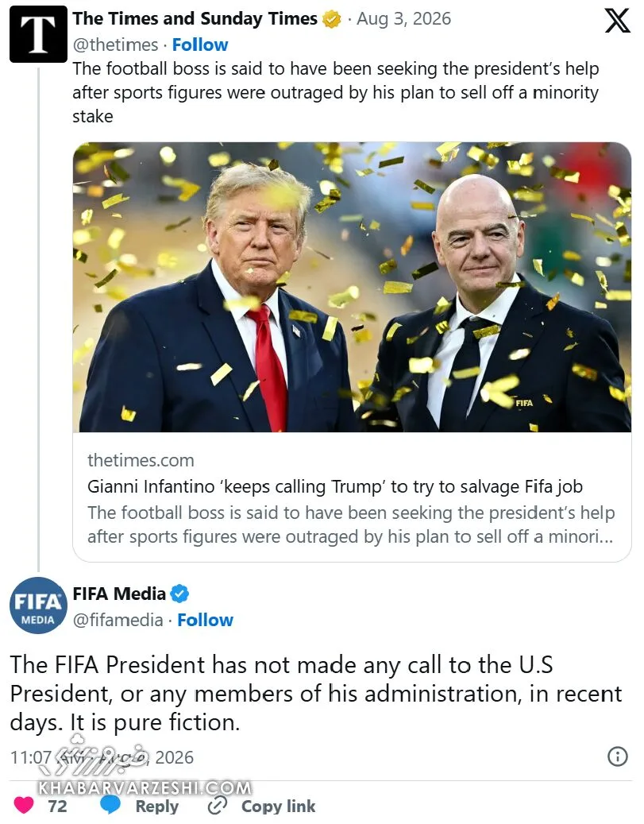Screen dimensions: 644x824
Task: Click the X logo icon
Action: (x=617, y=21)
